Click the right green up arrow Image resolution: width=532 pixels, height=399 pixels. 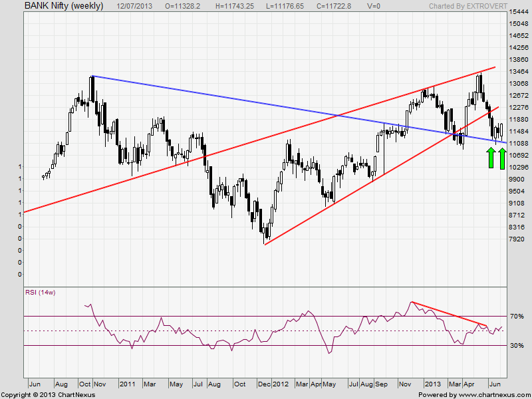[502, 158]
